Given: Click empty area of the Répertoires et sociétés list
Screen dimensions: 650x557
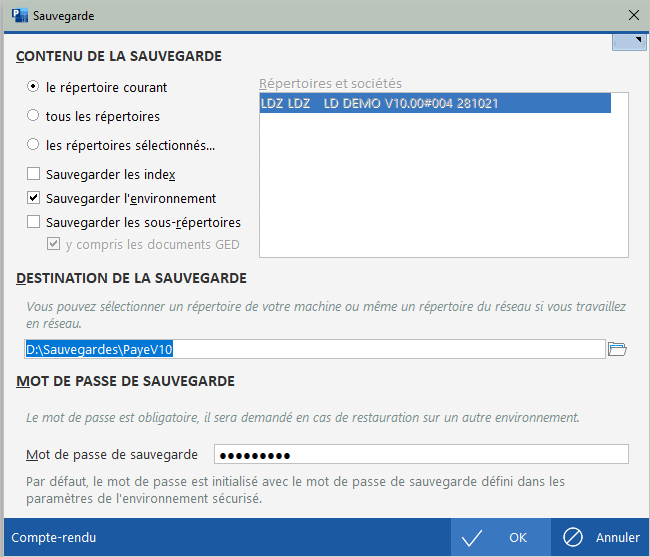Looking at the screenshot, I should tap(442, 190).
